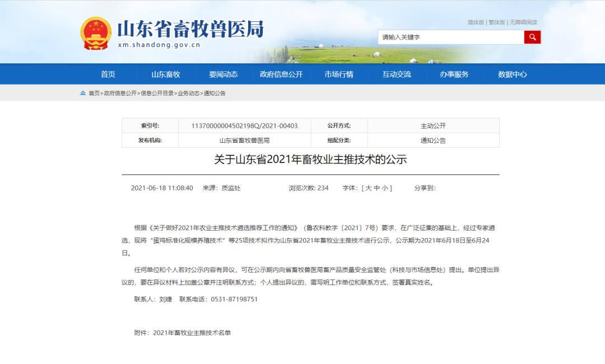Click the red search magnifier button
Viewport: 605px width, 364px height.
click(x=532, y=37)
